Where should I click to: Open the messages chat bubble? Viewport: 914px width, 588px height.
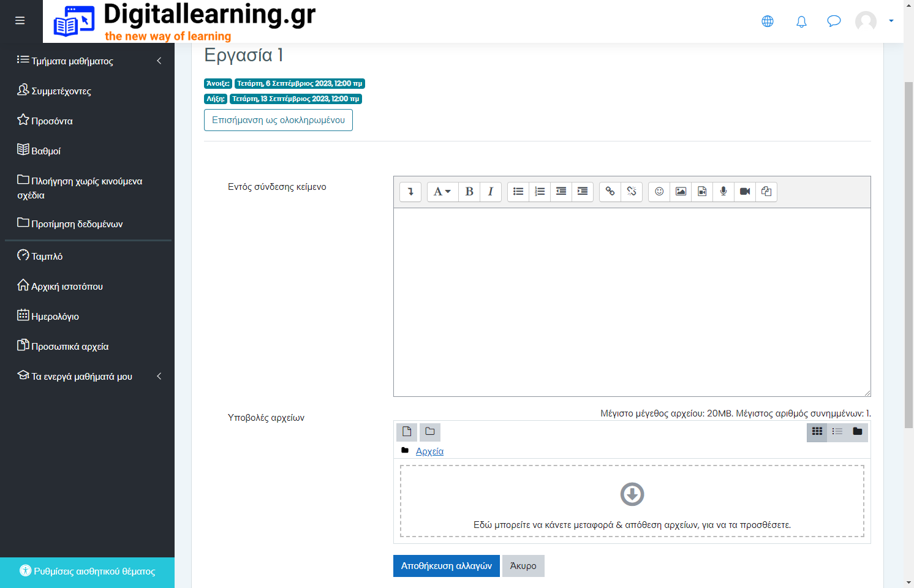click(834, 21)
